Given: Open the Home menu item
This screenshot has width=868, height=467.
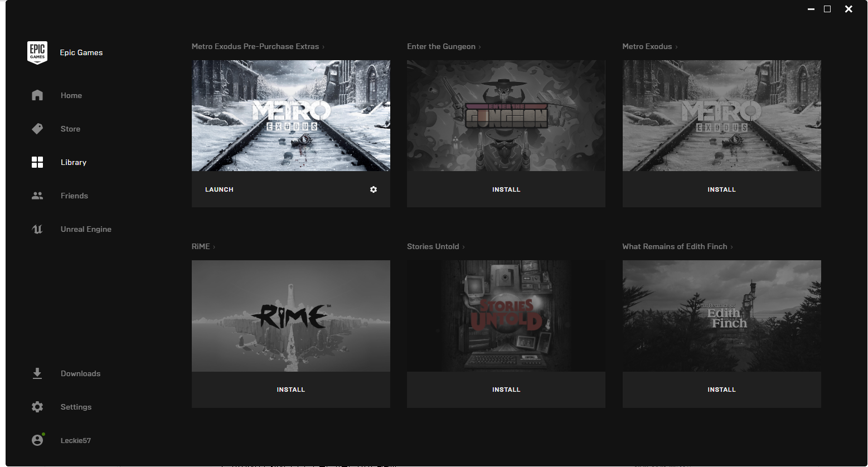Looking at the screenshot, I should coord(71,95).
